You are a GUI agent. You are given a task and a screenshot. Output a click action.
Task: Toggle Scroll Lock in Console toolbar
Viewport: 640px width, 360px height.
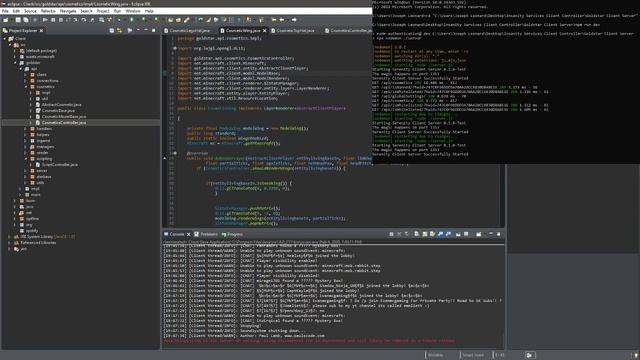[x=424, y=234]
